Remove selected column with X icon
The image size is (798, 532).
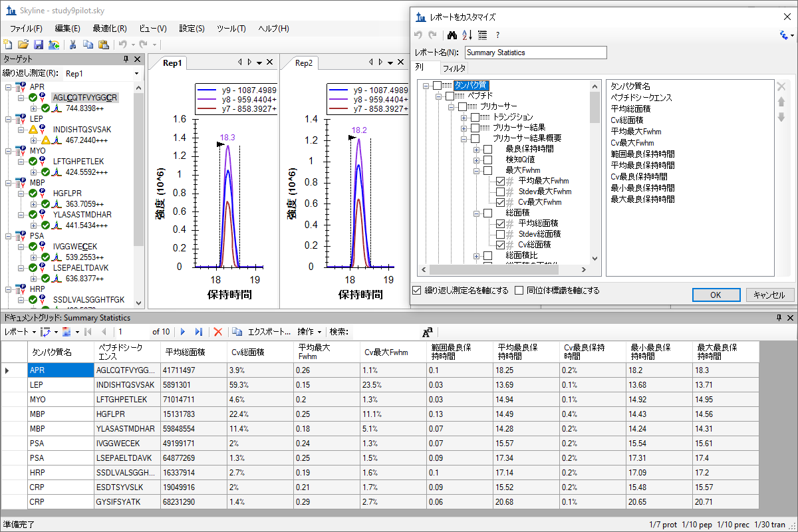[781, 86]
